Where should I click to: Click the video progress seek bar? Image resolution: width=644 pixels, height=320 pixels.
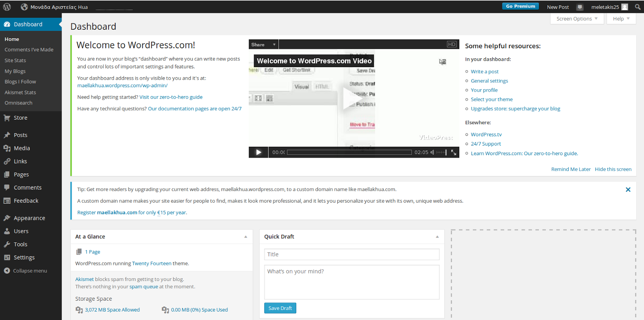pyautogui.click(x=349, y=152)
